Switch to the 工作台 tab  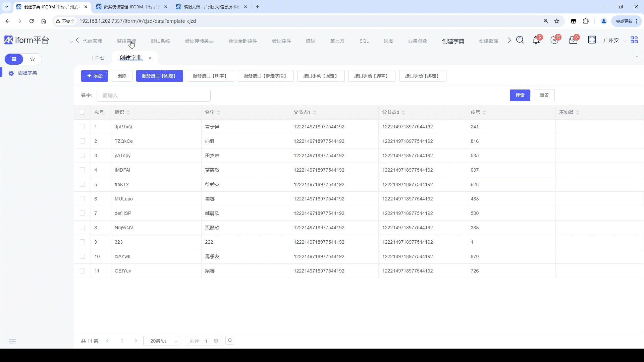coord(97,58)
